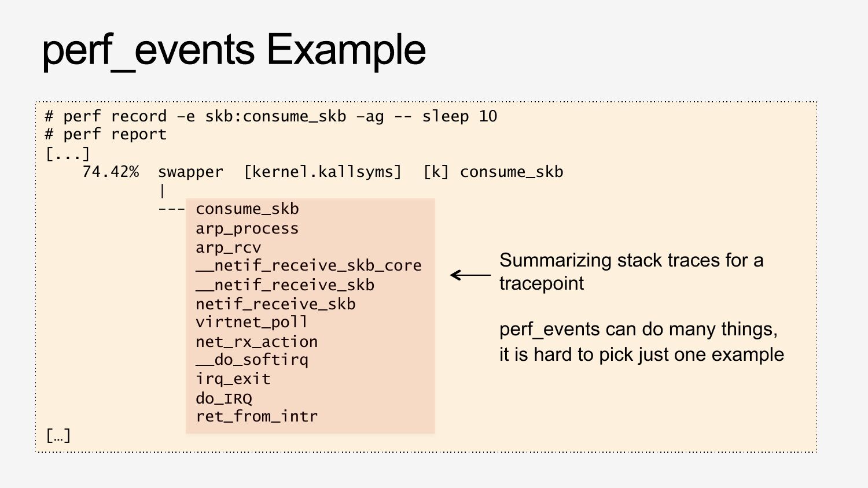Select the "# perf report" command line
868x488 pixels.
coord(106,135)
